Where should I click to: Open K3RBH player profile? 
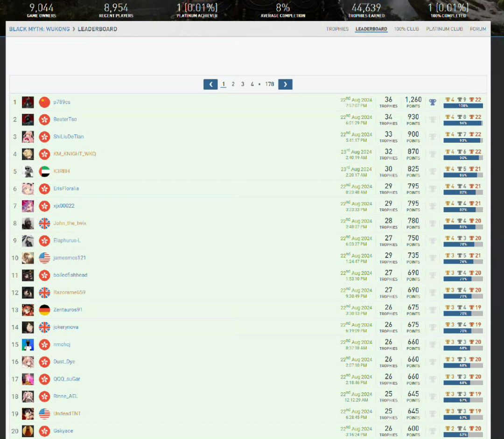point(62,171)
